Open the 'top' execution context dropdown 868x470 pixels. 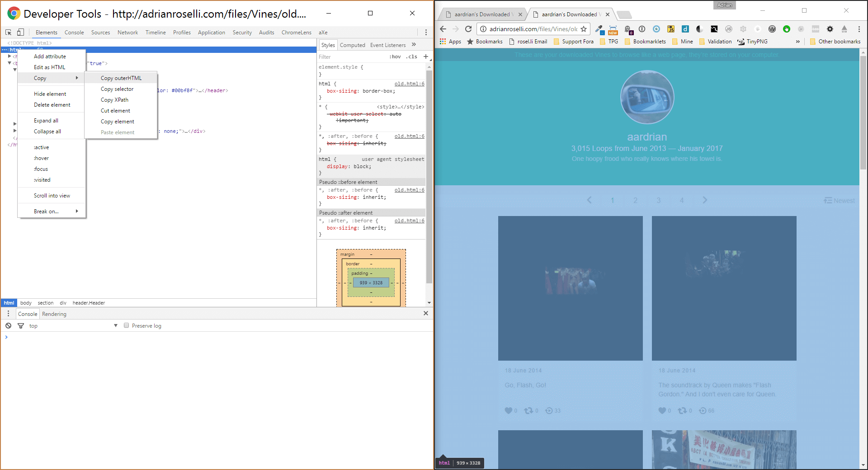[73, 326]
